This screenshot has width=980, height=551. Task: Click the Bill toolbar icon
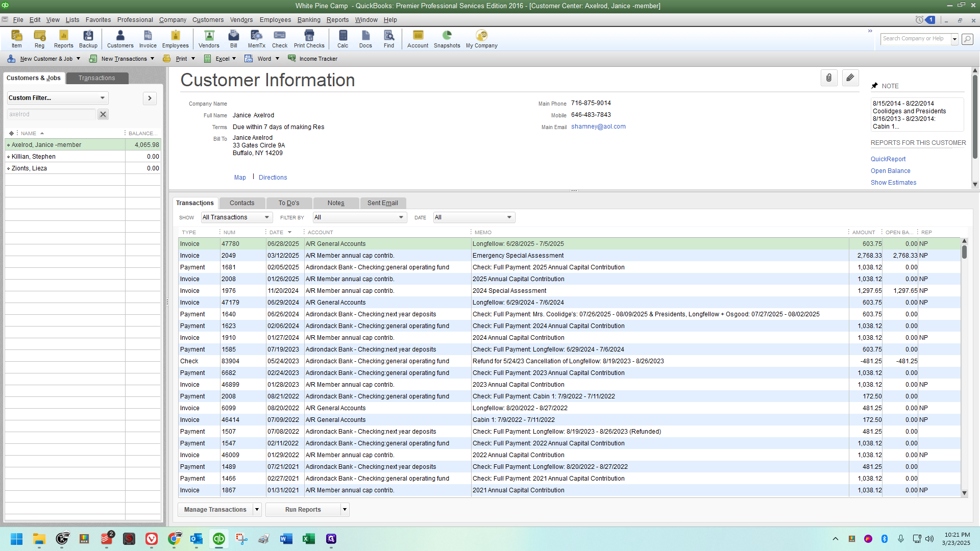coord(234,39)
